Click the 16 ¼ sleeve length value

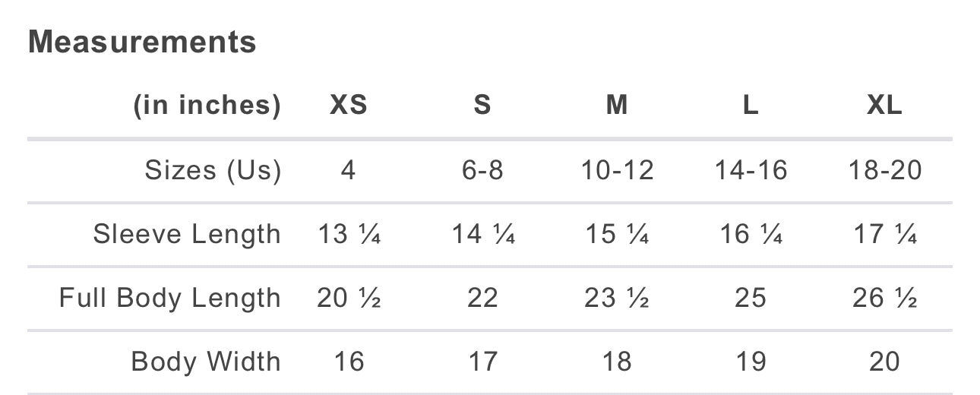[751, 234]
